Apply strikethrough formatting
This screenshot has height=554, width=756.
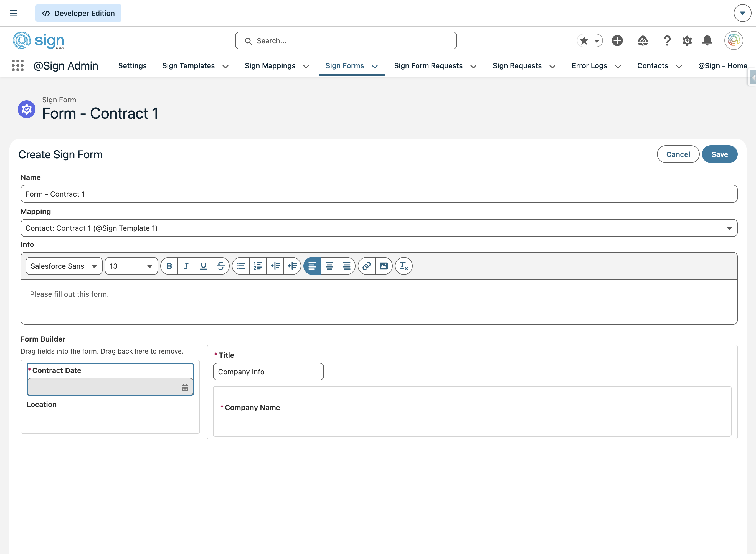(x=221, y=266)
